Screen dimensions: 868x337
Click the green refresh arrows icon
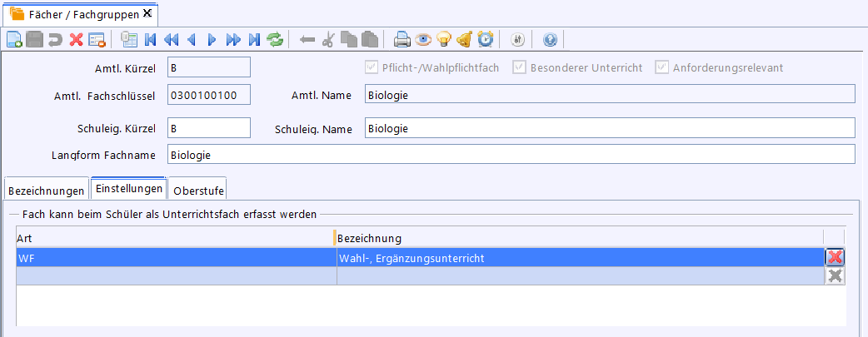275,39
